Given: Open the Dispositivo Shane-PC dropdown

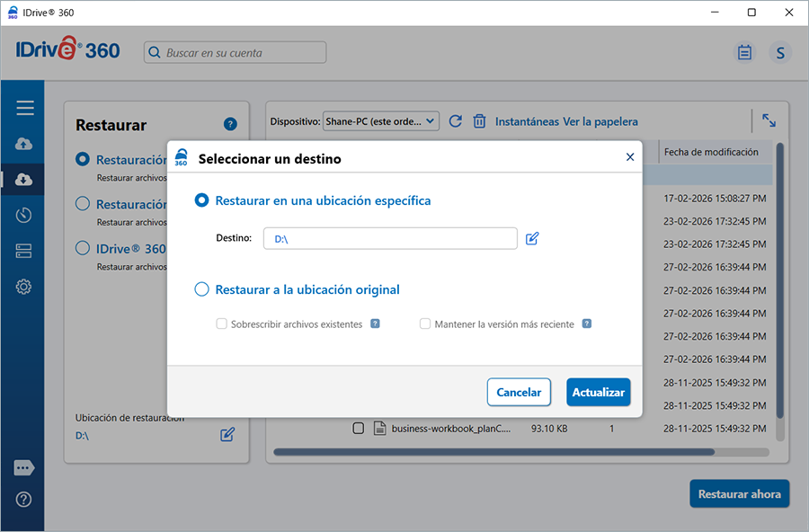Looking at the screenshot, I should [x=380, y=121].
